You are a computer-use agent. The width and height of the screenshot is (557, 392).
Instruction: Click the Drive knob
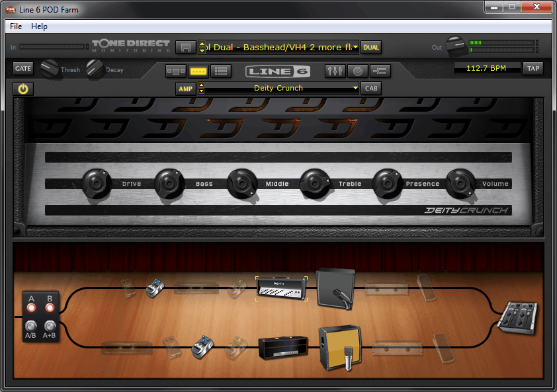97,183
